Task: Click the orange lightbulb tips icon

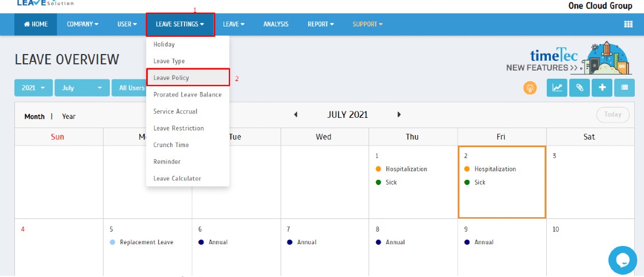Action: (x=530, y=88)
